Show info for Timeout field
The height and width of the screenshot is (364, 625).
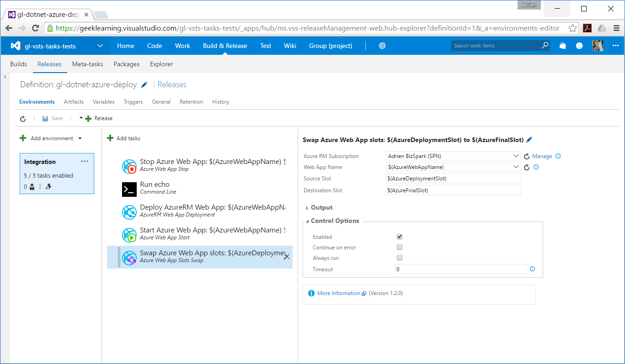click(x=532, y=269)
